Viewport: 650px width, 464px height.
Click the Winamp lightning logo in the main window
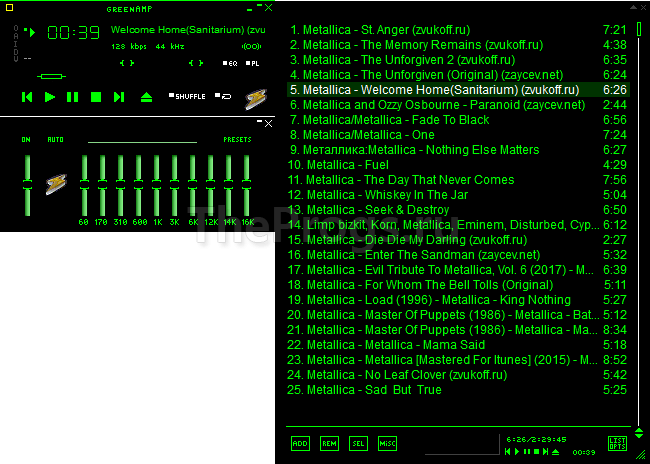pyautogui.click(x=256, y=98)
